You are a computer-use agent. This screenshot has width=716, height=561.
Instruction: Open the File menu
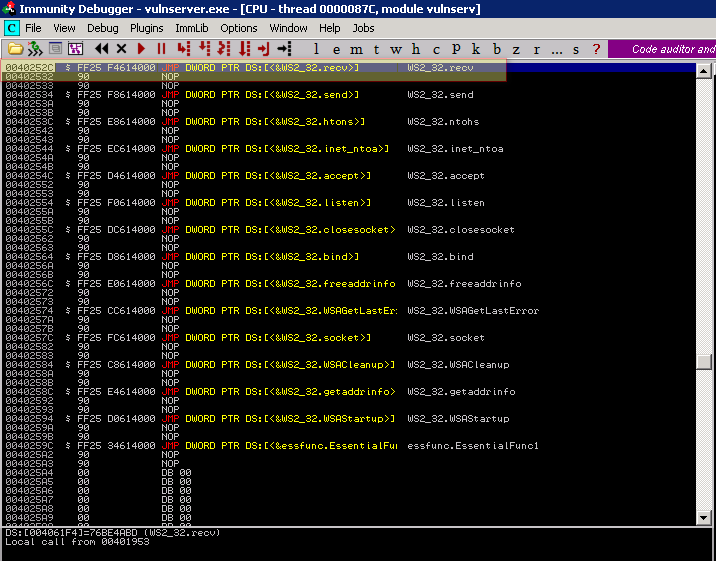(33, 28)
